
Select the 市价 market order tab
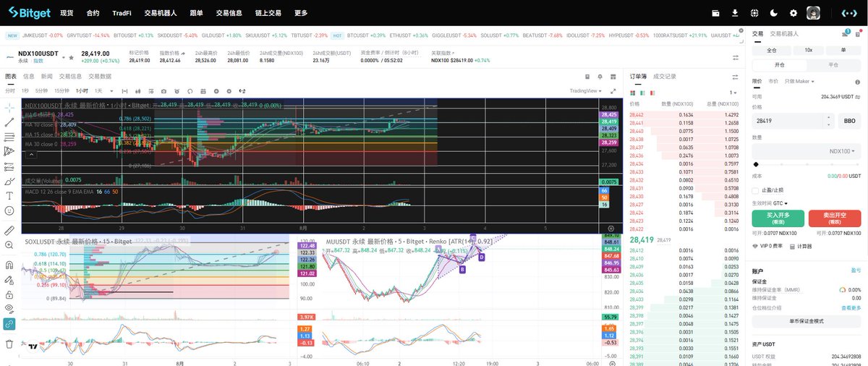773,81
